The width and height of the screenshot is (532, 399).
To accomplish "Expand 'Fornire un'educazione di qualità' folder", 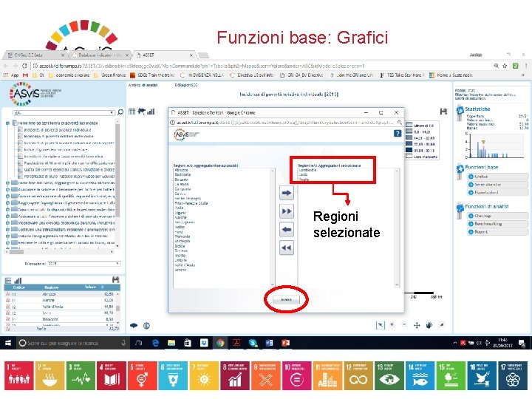I will click(x=7, y=196).
